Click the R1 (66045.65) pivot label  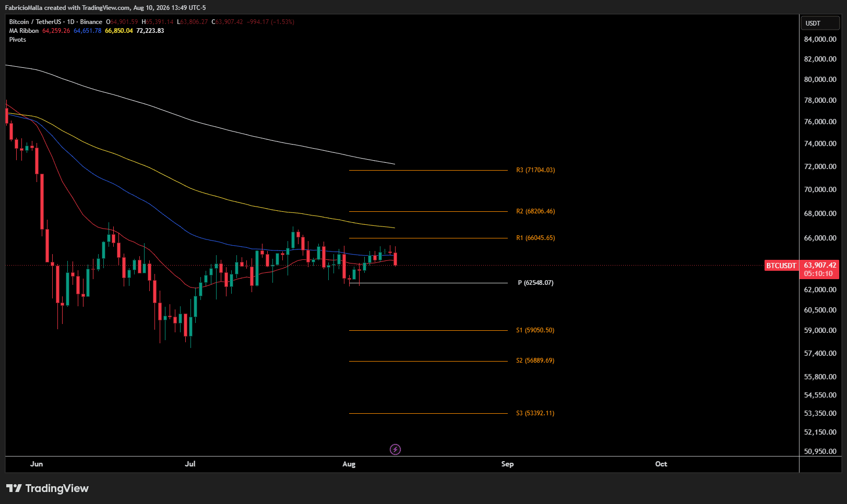click(x=535, y=238)
